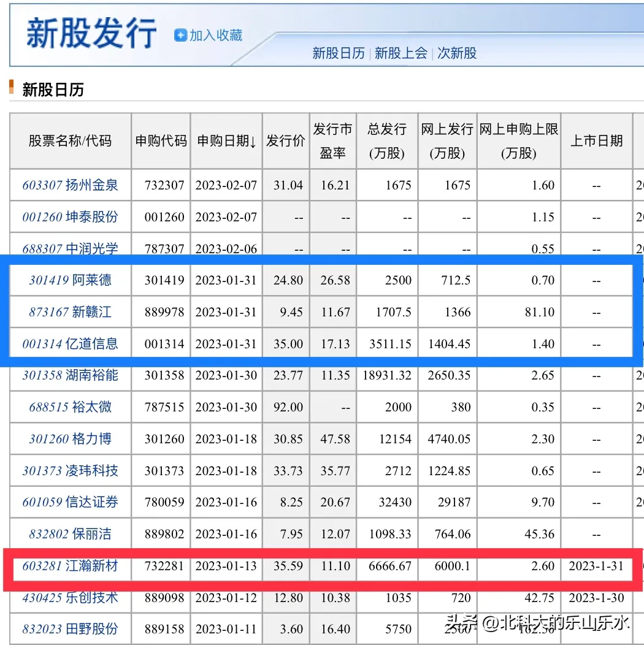Open the 001314 亿道信息 stock link

point(71,343)
